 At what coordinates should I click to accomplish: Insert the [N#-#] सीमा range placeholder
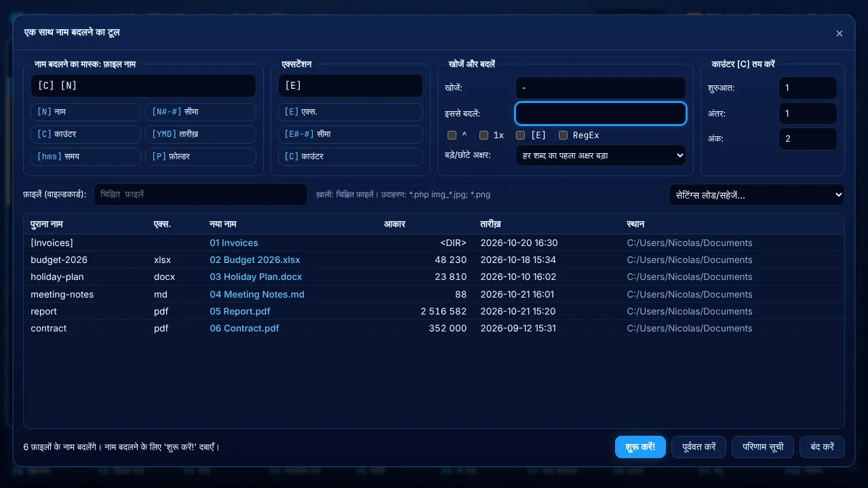[201, 112]
